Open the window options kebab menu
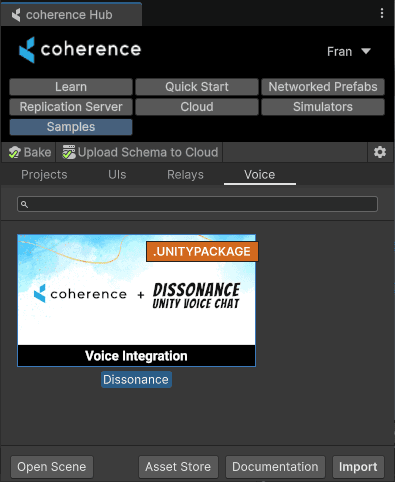 (382, 14)
